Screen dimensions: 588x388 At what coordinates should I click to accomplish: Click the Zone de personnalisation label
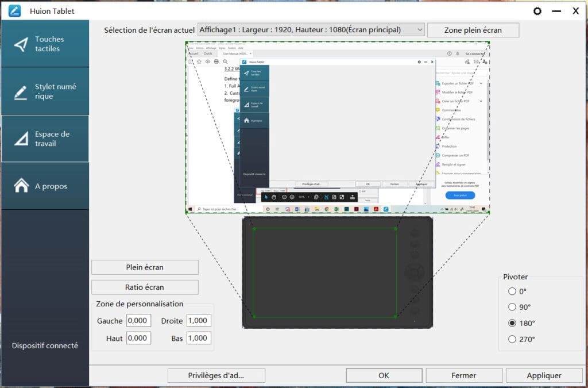pyautogui.click(x=140, y=304)
